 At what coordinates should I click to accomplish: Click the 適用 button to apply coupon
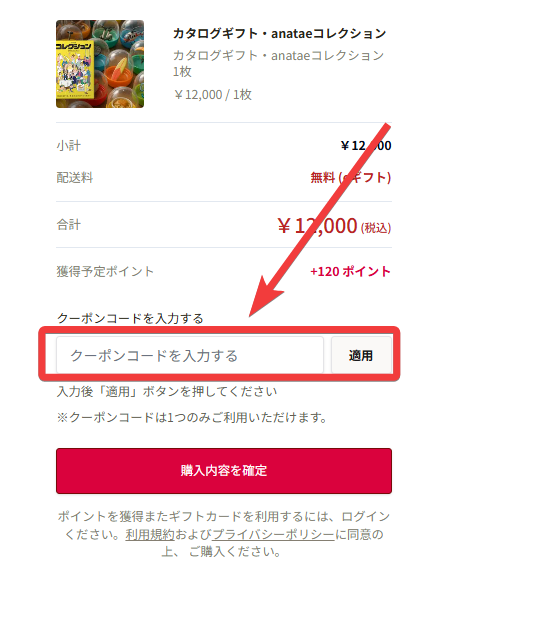[x=361, y=355]
